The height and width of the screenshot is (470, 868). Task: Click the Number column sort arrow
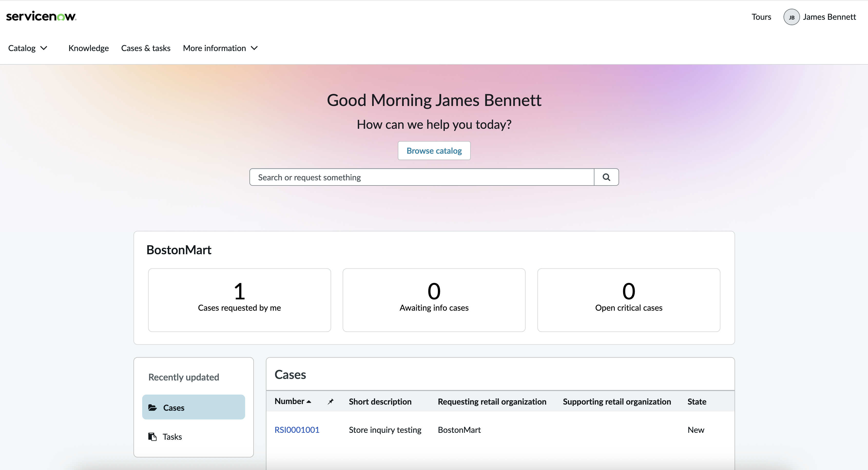tap(309, 402)
